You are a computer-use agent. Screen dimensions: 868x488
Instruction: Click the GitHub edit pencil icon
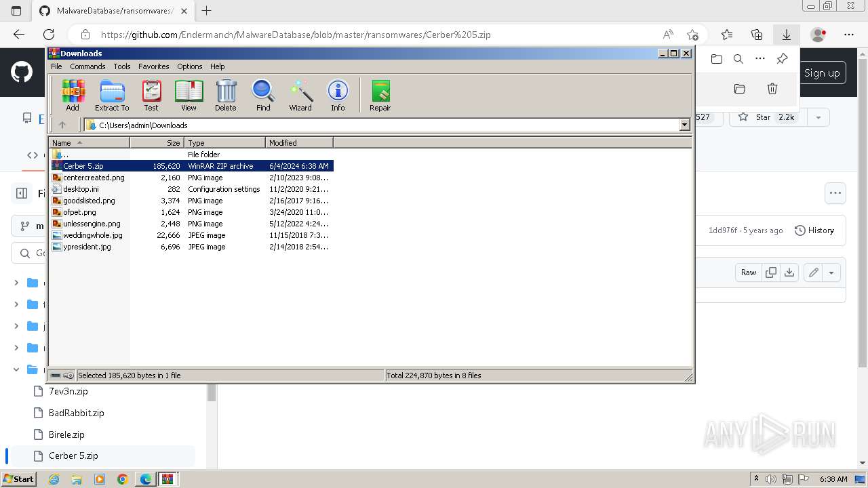pos(813,272)
